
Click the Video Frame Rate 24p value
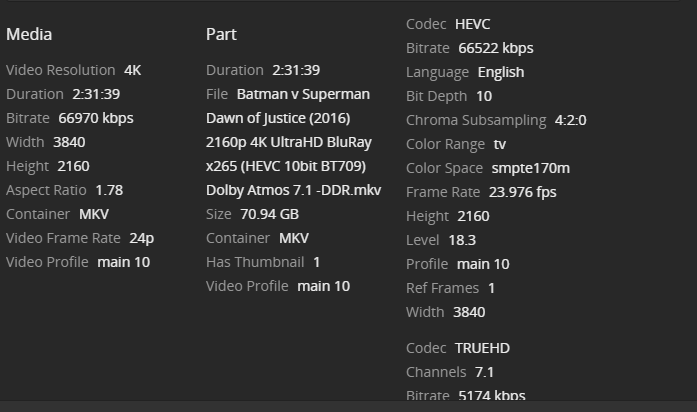(141, 238)
